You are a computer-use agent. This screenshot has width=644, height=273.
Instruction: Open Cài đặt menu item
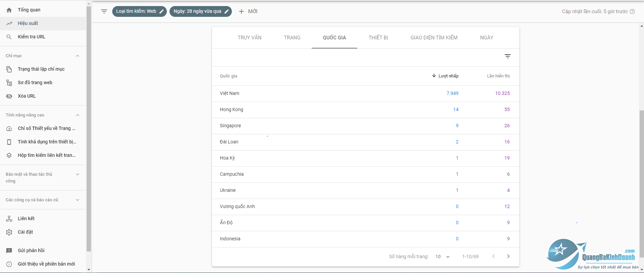pos(43,232)
